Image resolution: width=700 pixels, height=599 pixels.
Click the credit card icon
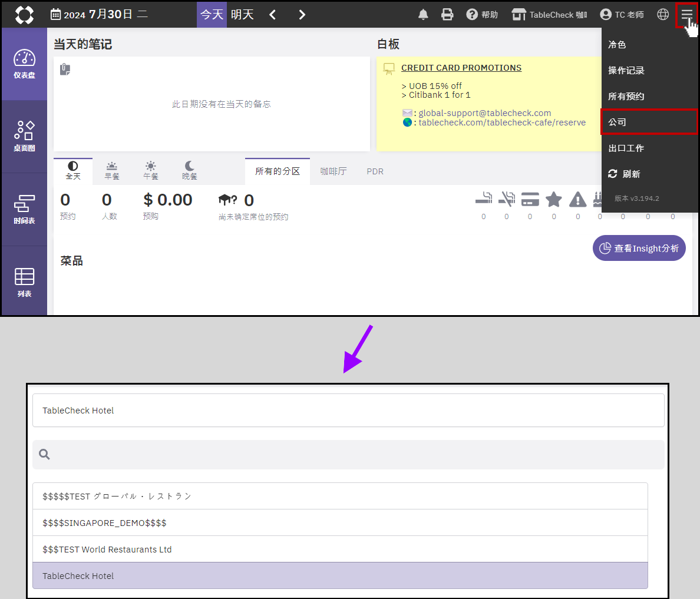(530, 200)
